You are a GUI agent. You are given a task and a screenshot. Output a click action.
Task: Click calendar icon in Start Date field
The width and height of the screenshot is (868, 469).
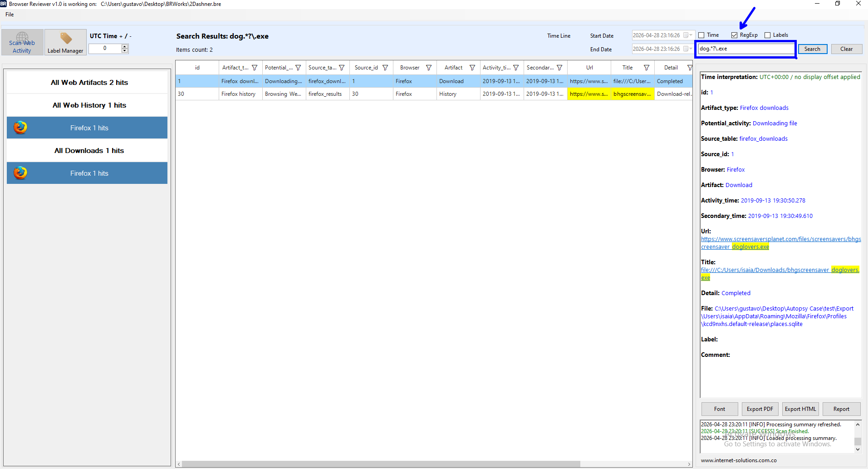686,35
